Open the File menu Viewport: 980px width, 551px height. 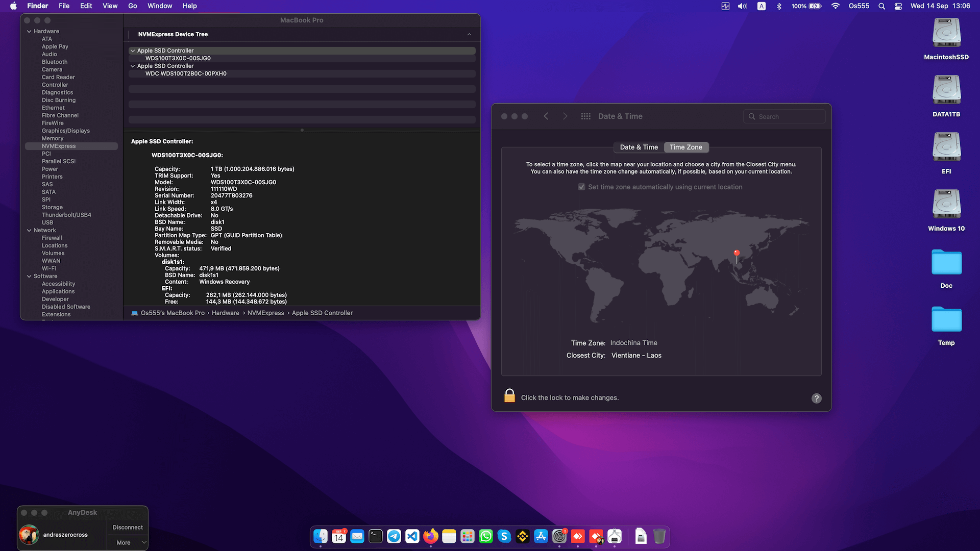point(64,6)
